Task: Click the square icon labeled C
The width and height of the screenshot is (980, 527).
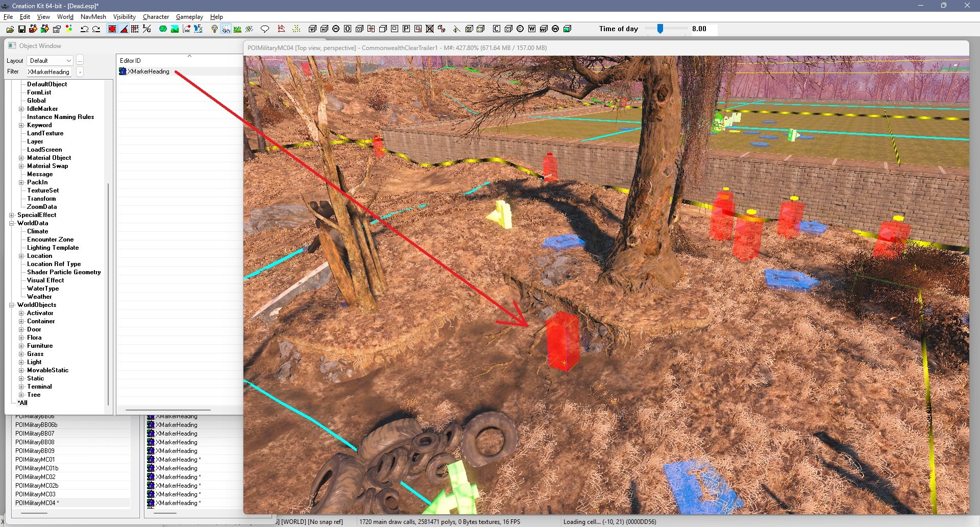Action: pos(497,29)
